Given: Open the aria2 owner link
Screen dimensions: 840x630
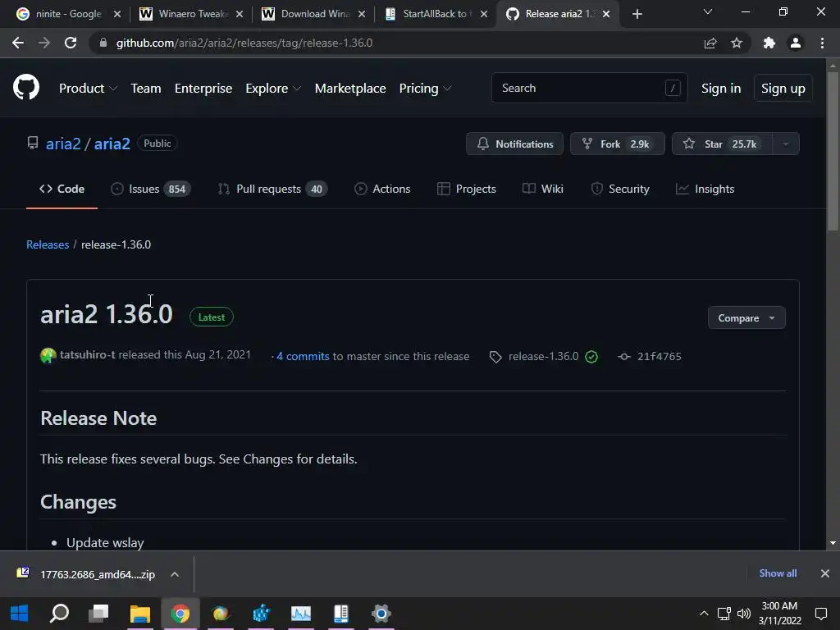Looking at the screenshot, I should click(x=63, y=144).
